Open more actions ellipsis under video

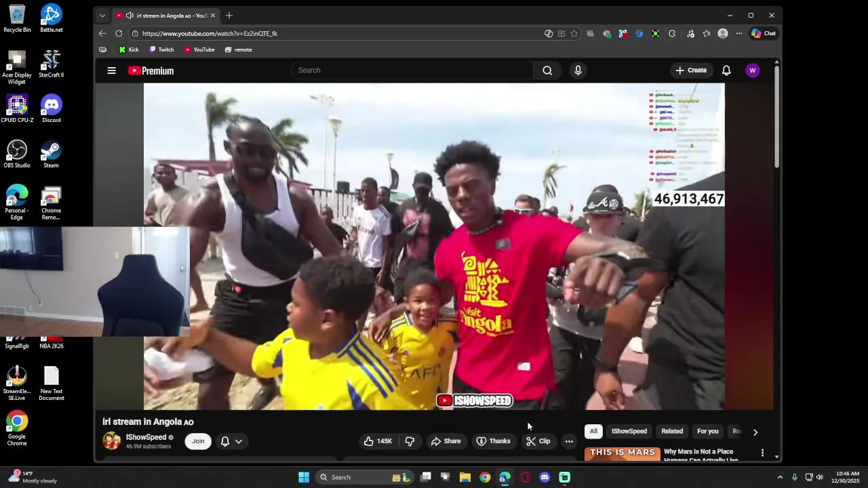(x=569, y=441)
